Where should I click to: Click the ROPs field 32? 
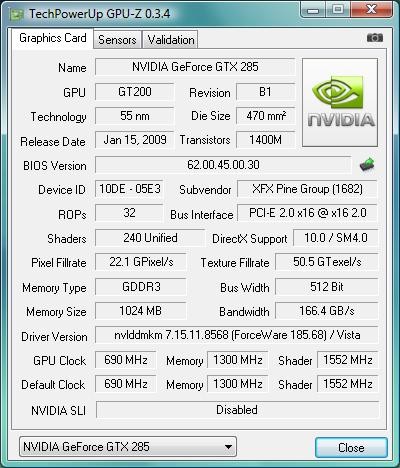[x=129, y=213]
